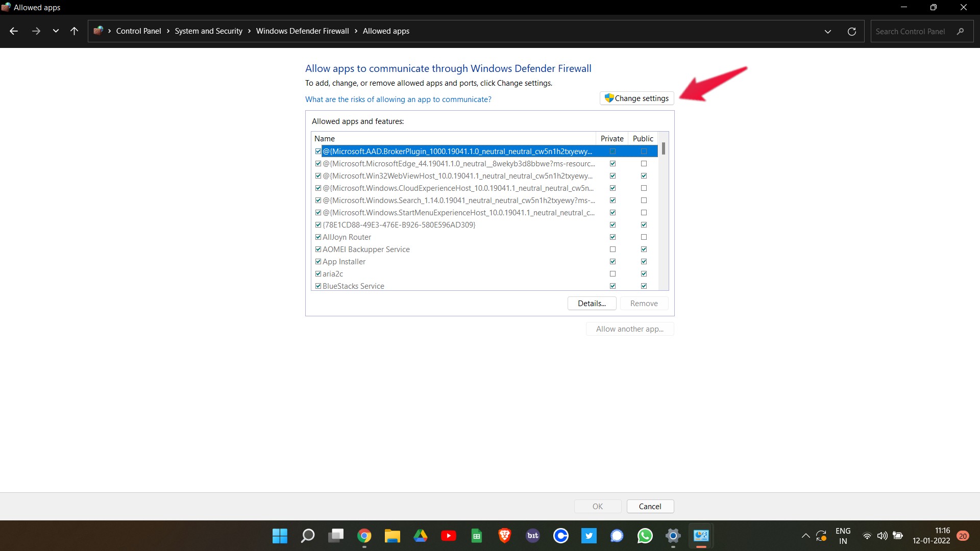Click the Allowed apps breadcrumb

click(x=386, y=31)
